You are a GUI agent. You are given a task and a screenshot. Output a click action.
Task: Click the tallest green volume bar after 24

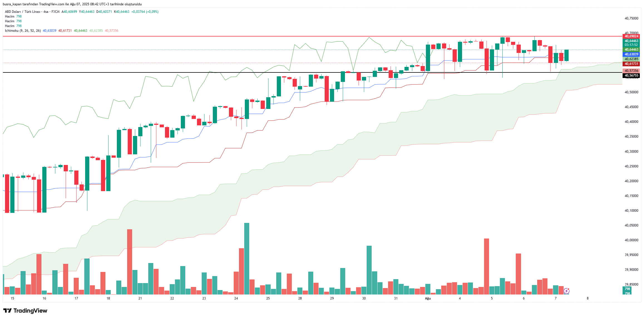(247, 259)
